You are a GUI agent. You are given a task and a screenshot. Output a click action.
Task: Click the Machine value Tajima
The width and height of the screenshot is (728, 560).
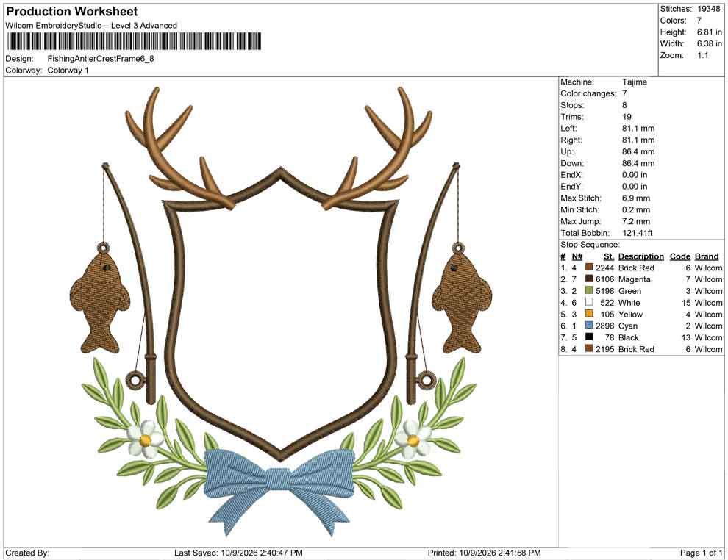(x=634, y=82)
